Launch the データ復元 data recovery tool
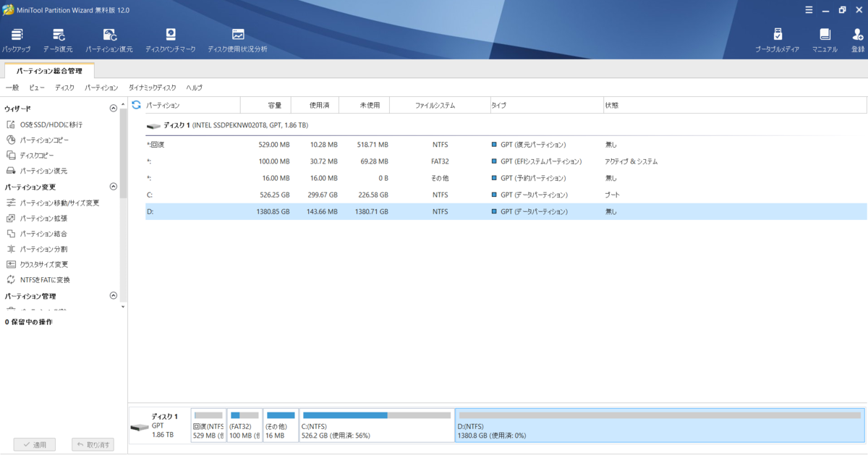 [58, 41]
